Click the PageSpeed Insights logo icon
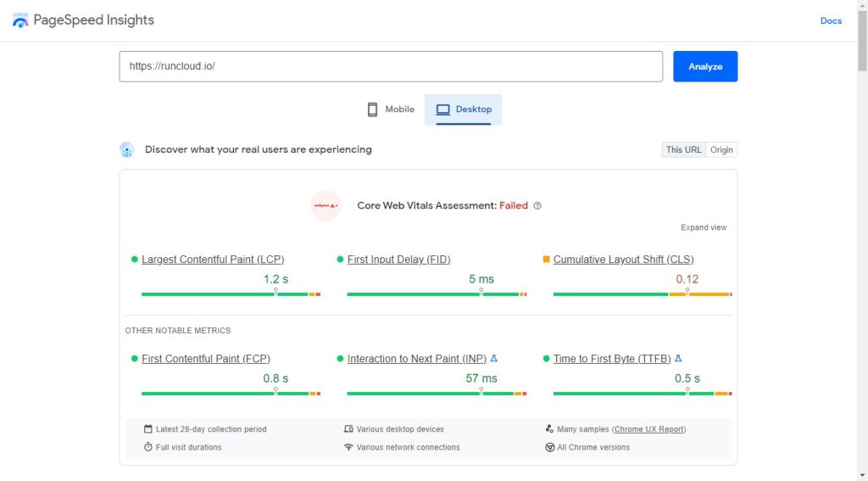Image resolution: width=868 pixels, height=481 pixels. (x=20, y=20)
